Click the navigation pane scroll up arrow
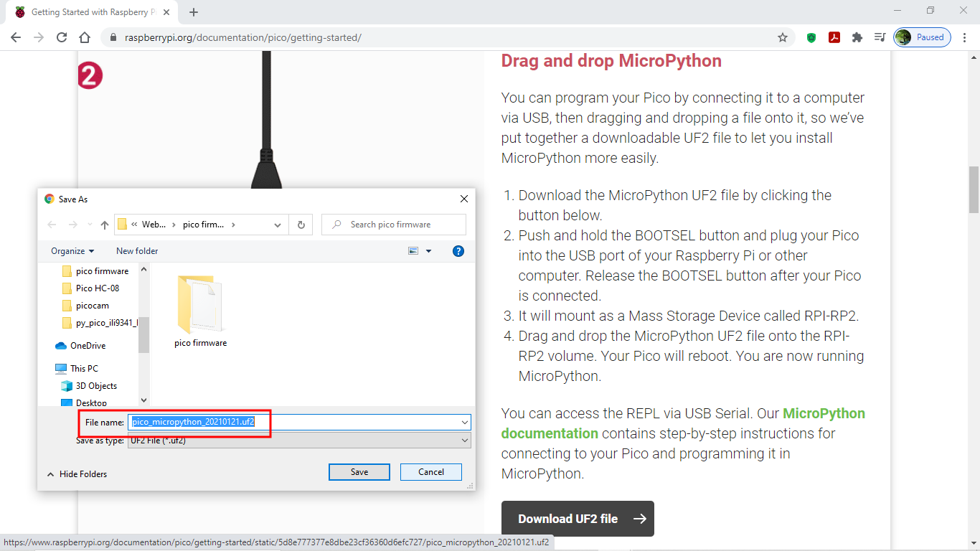980x551 pixels. 143,270
